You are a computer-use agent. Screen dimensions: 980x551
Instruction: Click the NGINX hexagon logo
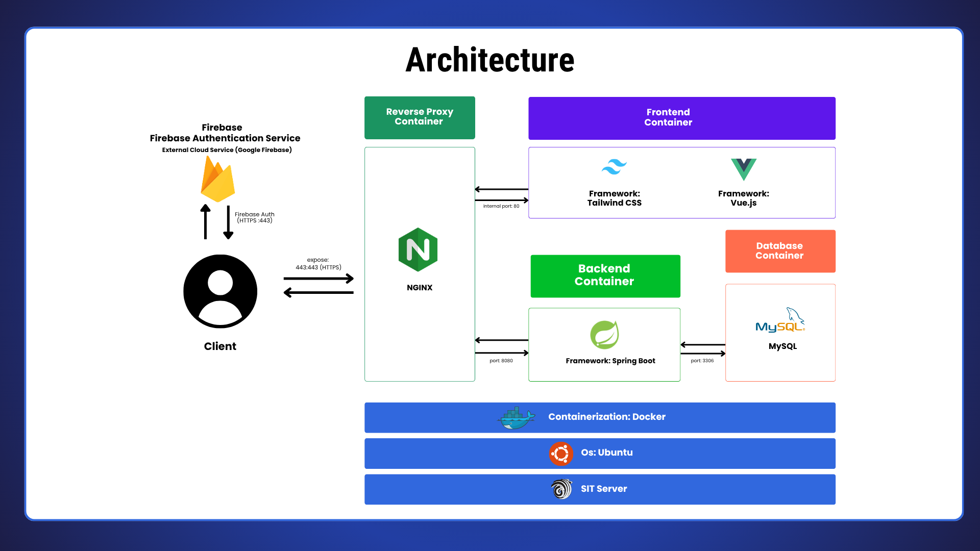pyautogui.click(x=418, y=249)
